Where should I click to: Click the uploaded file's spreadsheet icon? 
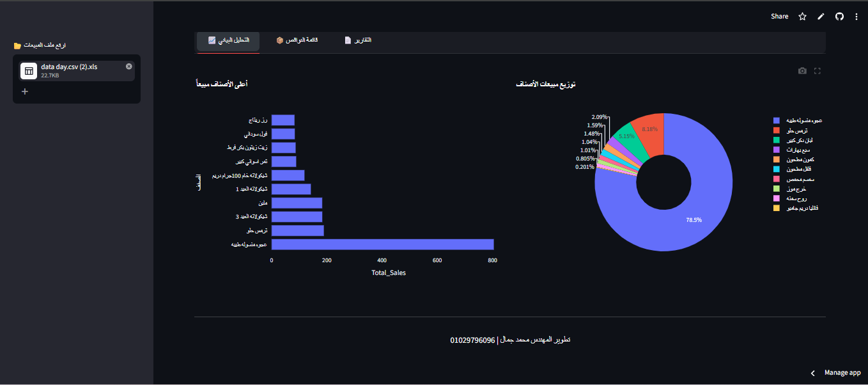29,70
